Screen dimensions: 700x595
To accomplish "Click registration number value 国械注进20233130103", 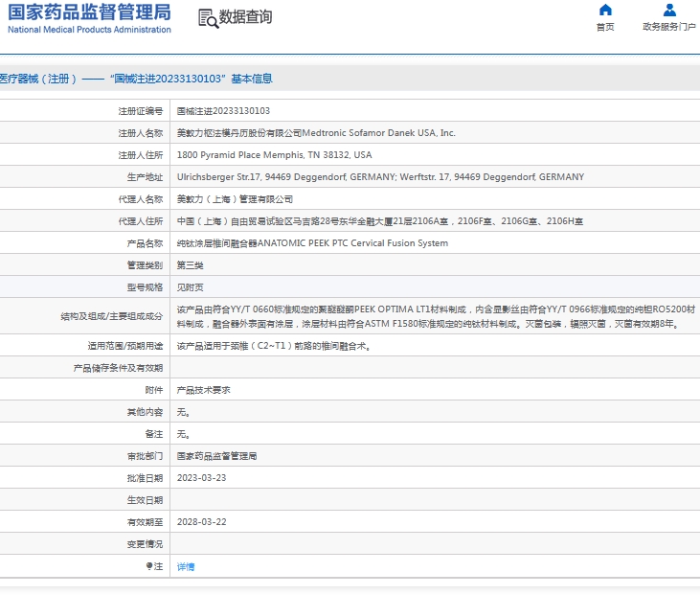I will [x=223, y=111].
